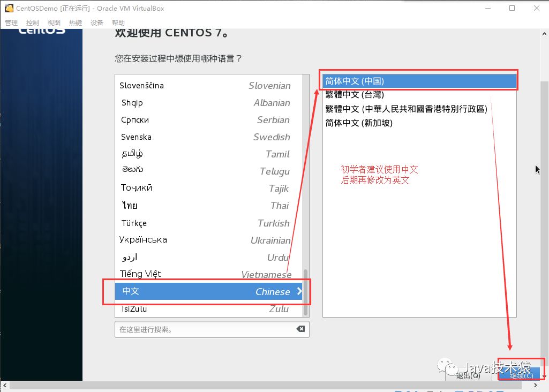Maximize the VirtualBox window

pos(512,8)
